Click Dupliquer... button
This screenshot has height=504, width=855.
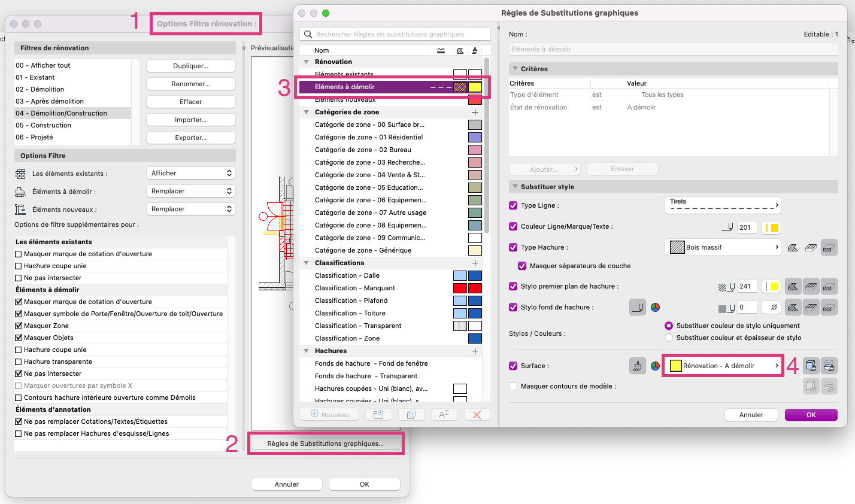pos(191,66)
